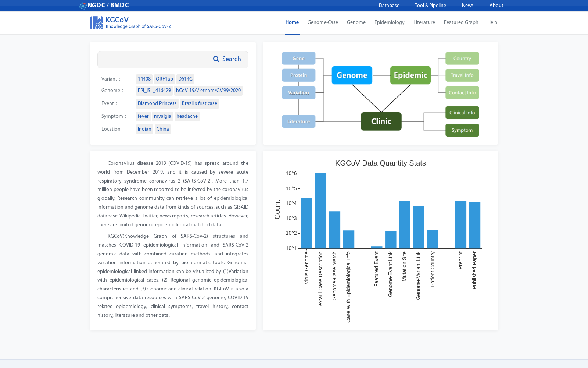Click the magnifier Search button
The width and height of the screenshot is (588, 368).
[227, 59]
